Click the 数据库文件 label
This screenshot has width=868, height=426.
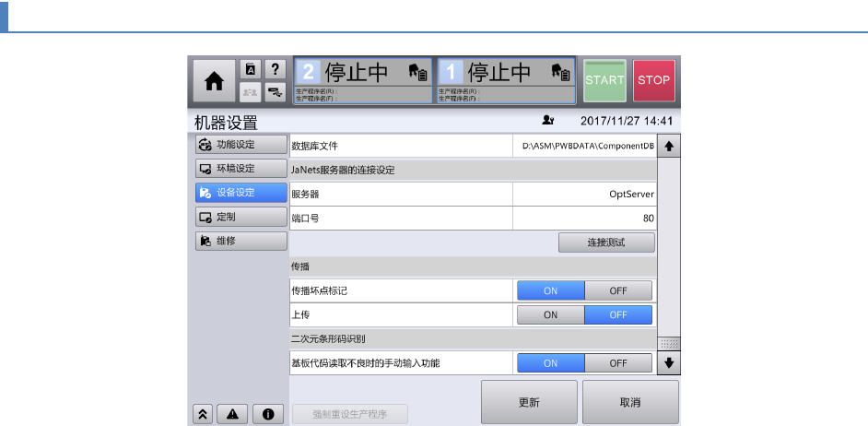[x=314, y=147]
